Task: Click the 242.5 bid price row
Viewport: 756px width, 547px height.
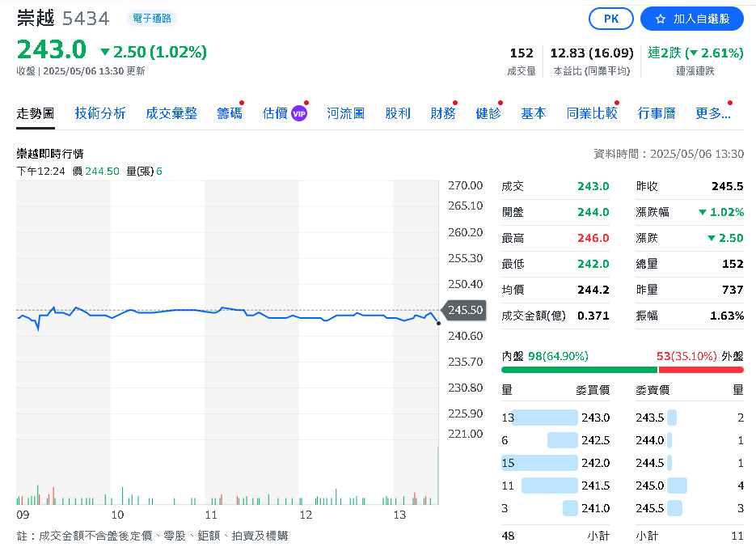Action: point(555,440)
